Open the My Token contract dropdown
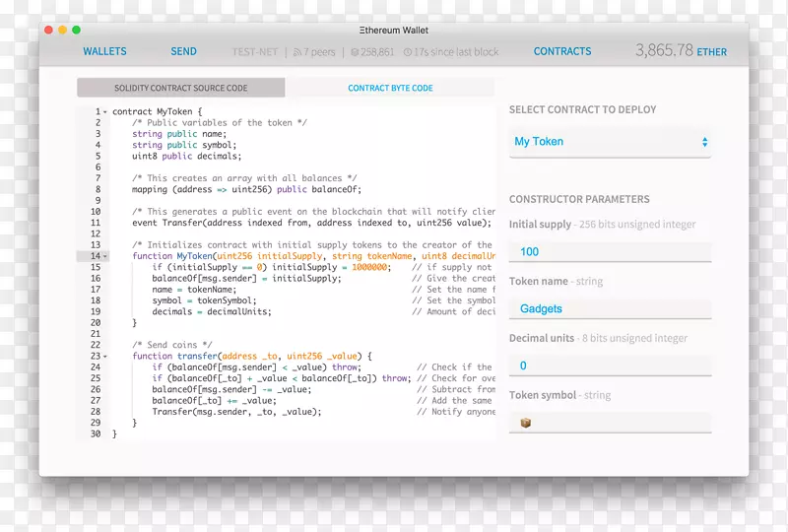This screenshot has height=532, width=788. pyautogui.click(x=610, y=142)
